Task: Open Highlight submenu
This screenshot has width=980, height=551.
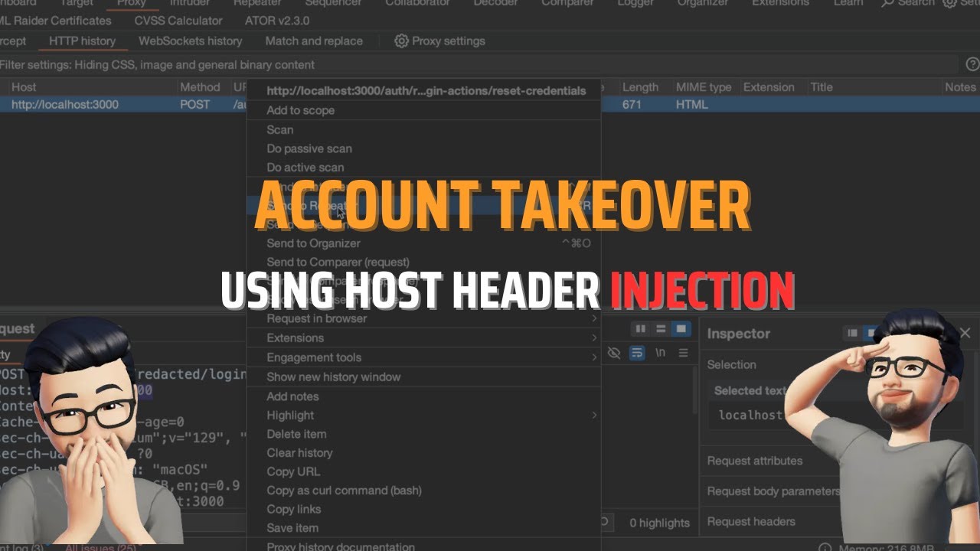Action: pyautogui.click(x=290, y=416)
